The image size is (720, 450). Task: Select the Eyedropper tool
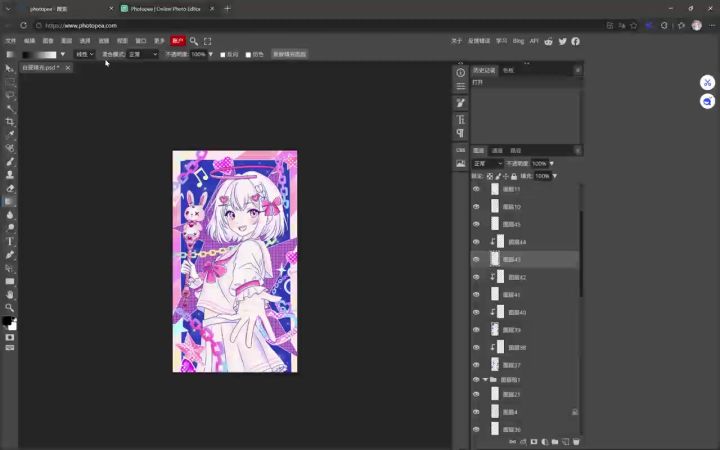9,135
